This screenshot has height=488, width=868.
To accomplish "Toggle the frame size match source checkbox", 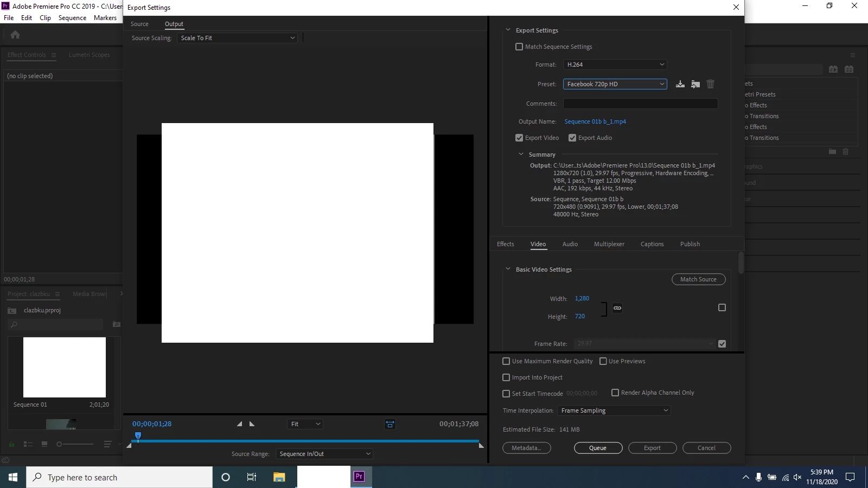I will click(722, 307).
